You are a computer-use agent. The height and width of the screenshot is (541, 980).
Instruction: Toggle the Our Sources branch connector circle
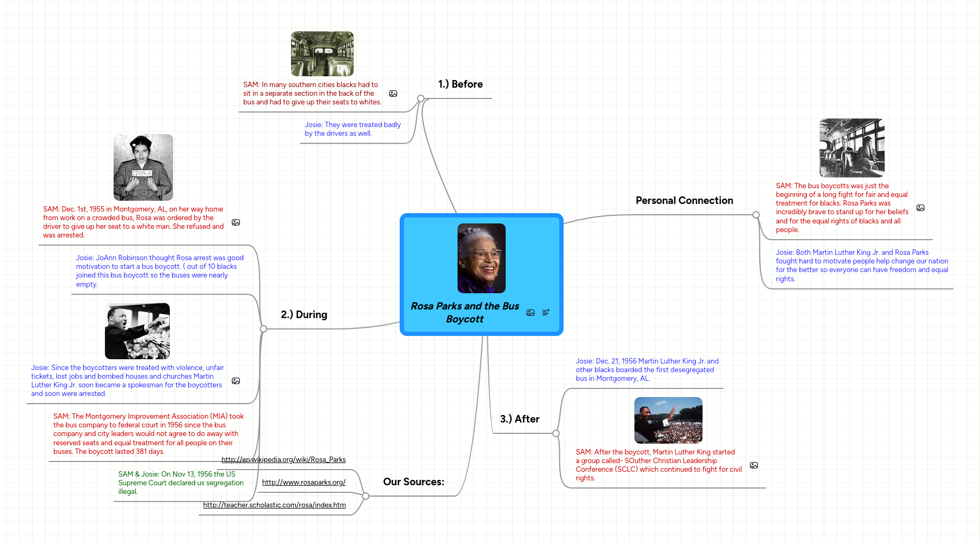pyautogui.click(x=366, y=496)
